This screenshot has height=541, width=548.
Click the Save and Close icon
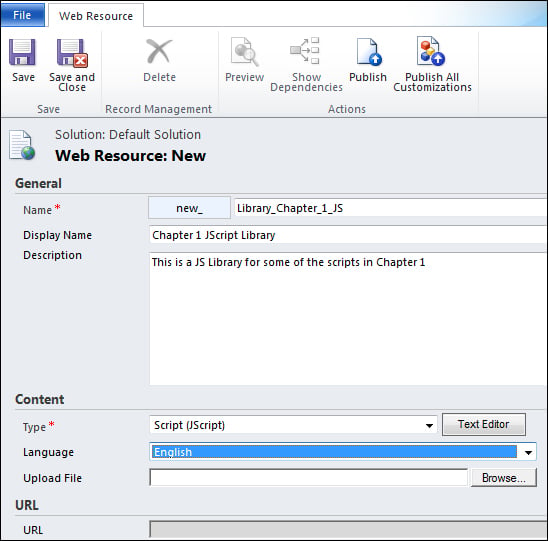[72, 53]
